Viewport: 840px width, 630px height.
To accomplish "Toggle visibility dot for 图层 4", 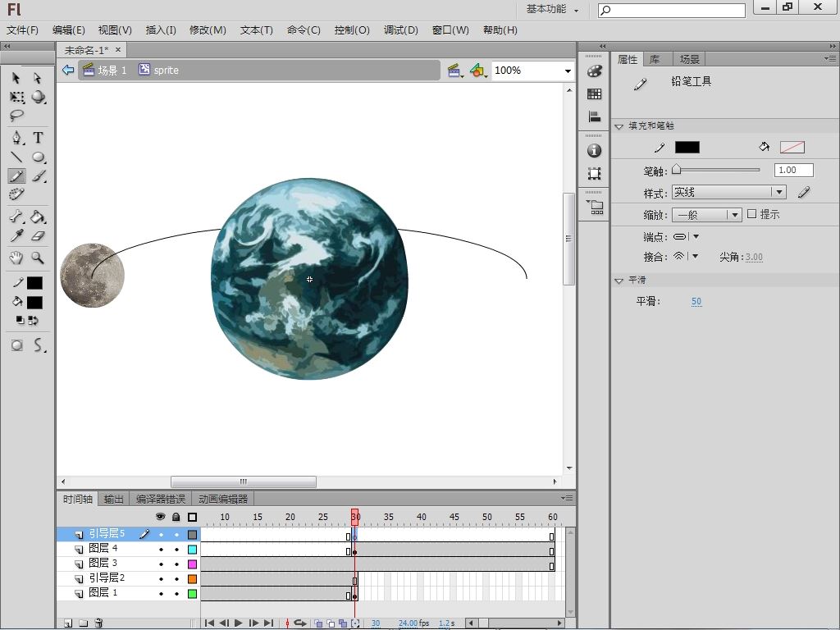I will coord(161,550).
